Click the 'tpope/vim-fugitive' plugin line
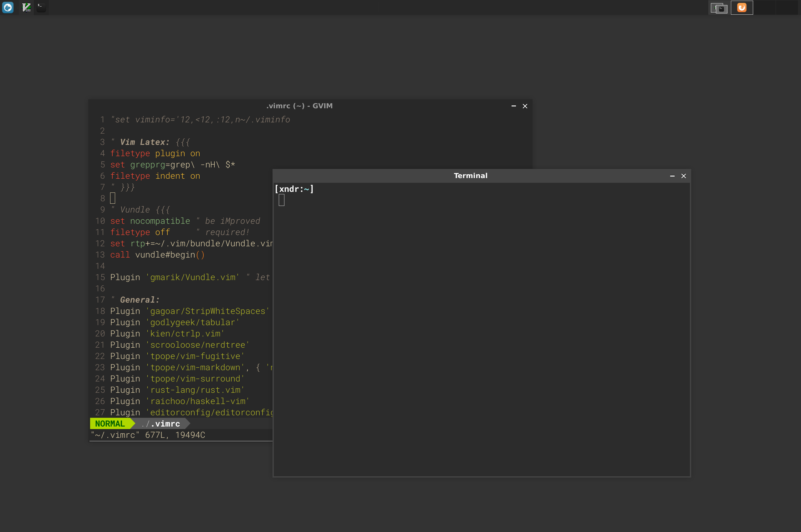This screenshot has height=532, width=801. 177,356
